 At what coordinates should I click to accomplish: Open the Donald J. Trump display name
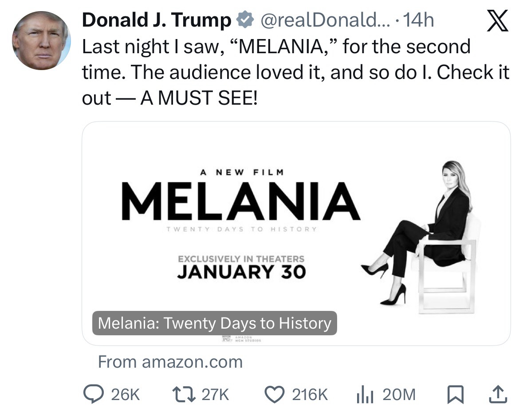[x=157, y=20]
